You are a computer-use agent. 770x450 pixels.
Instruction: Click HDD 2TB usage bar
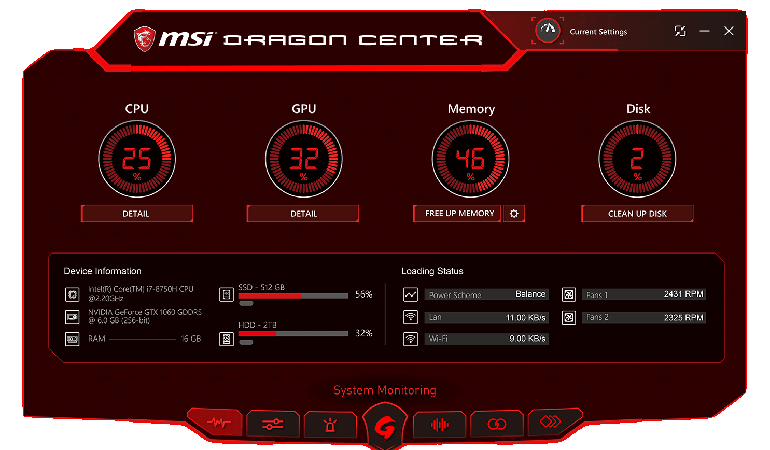click(x=293, y=334)
